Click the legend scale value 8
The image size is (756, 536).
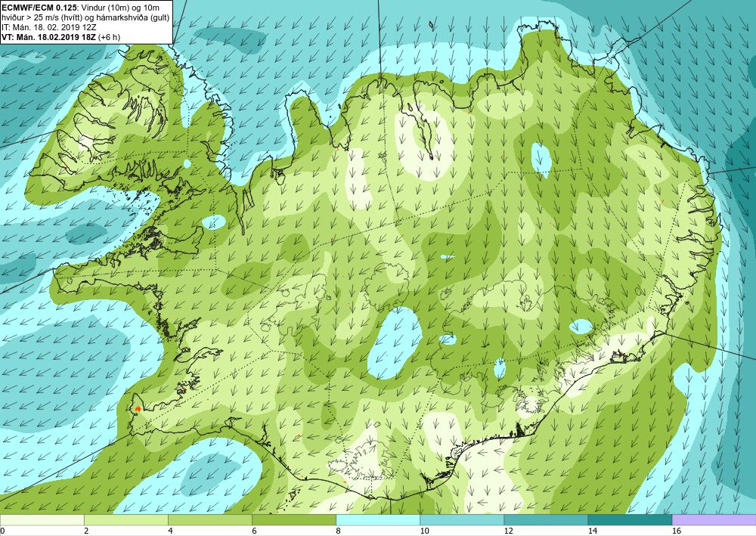tap(339, 531)
